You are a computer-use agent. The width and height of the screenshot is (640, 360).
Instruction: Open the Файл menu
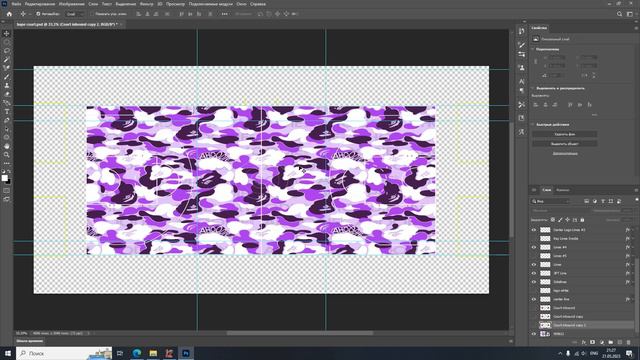pos(16,4)
